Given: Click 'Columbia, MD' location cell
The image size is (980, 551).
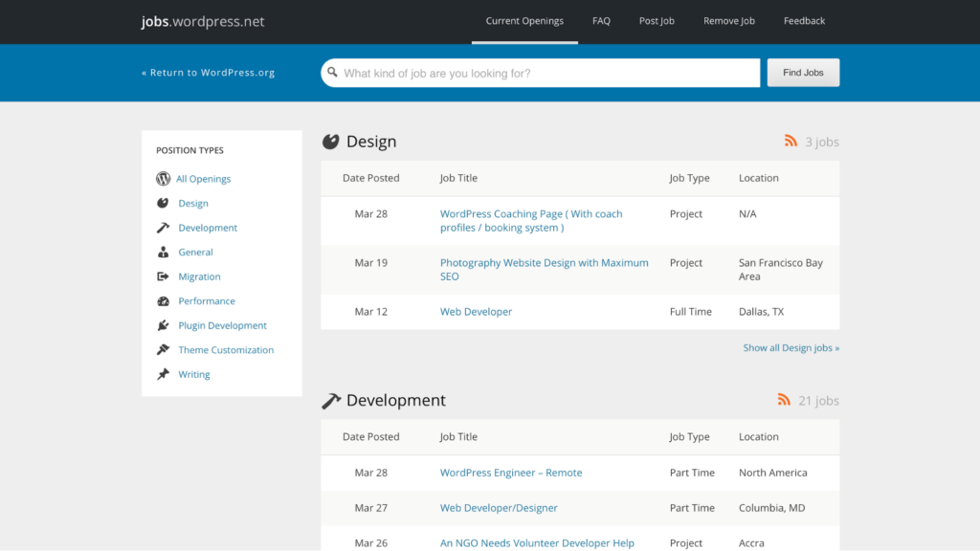Looking at the screenshot, I should [x=772, y=508].
